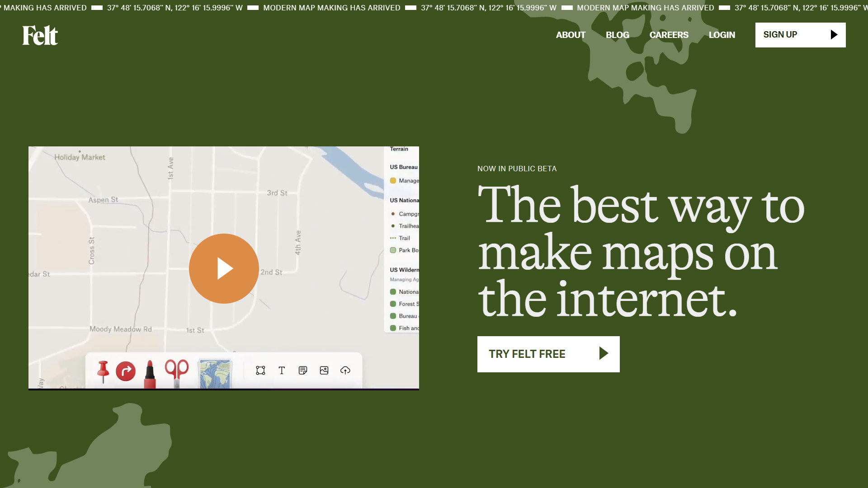Select the polygon shape tool
The image size is (868, 488).
(x=260, y=371)
